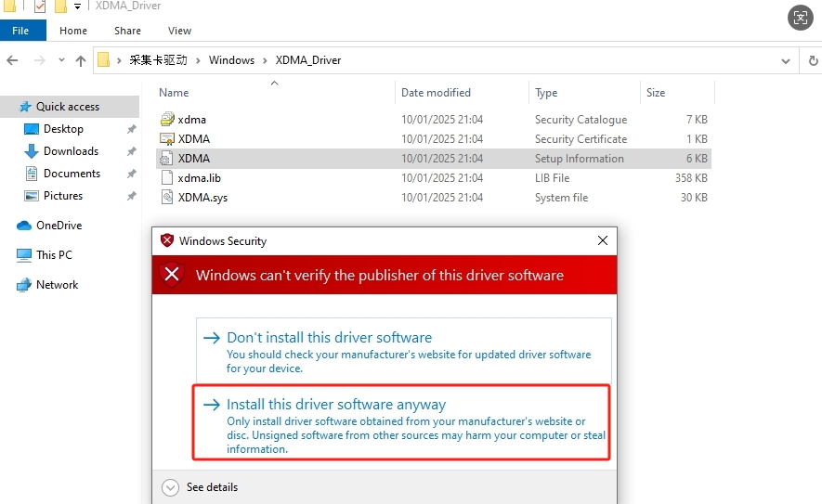822x504 pixels.
Task: Open the Quick Access Toolbar customize dropdown
Action: coord(78,6)
